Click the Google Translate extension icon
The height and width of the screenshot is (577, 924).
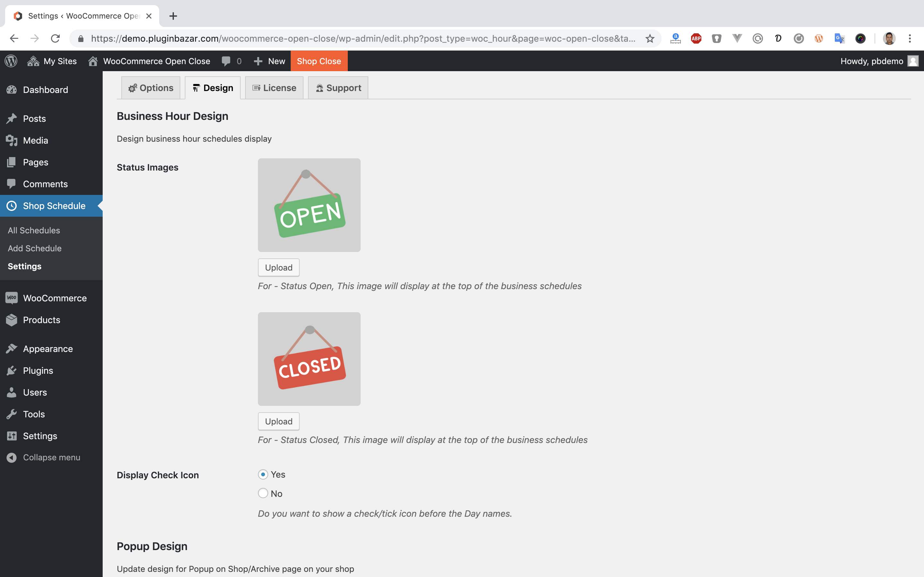tap(839, 38)
